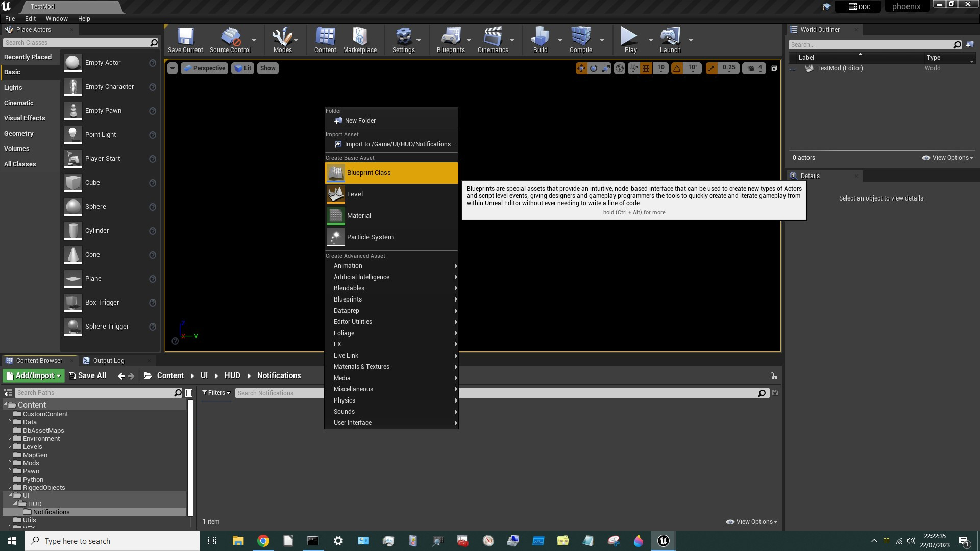Toggle scale snapping in viewport
The width and height of the screenshot is (980, 551).
coord(712,68)
